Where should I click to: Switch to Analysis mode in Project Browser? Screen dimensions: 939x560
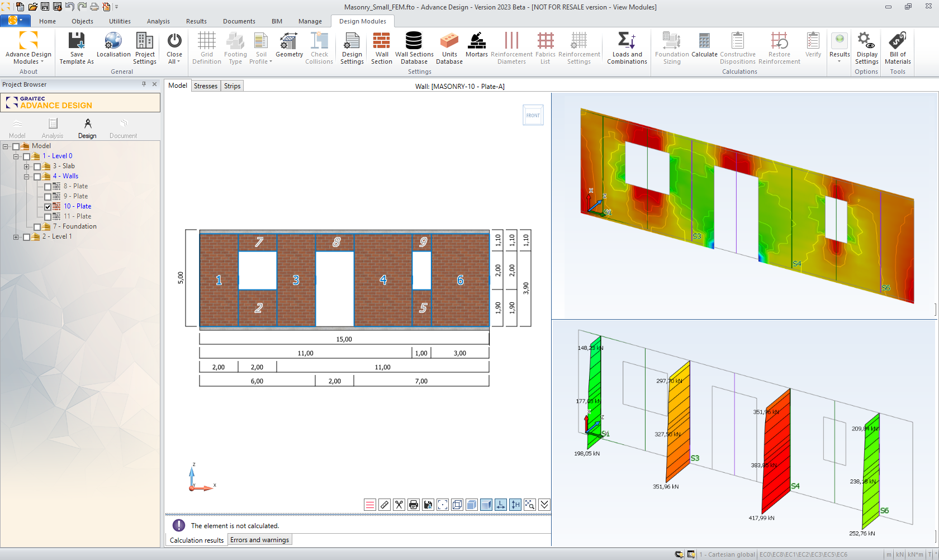coord(53,129)
